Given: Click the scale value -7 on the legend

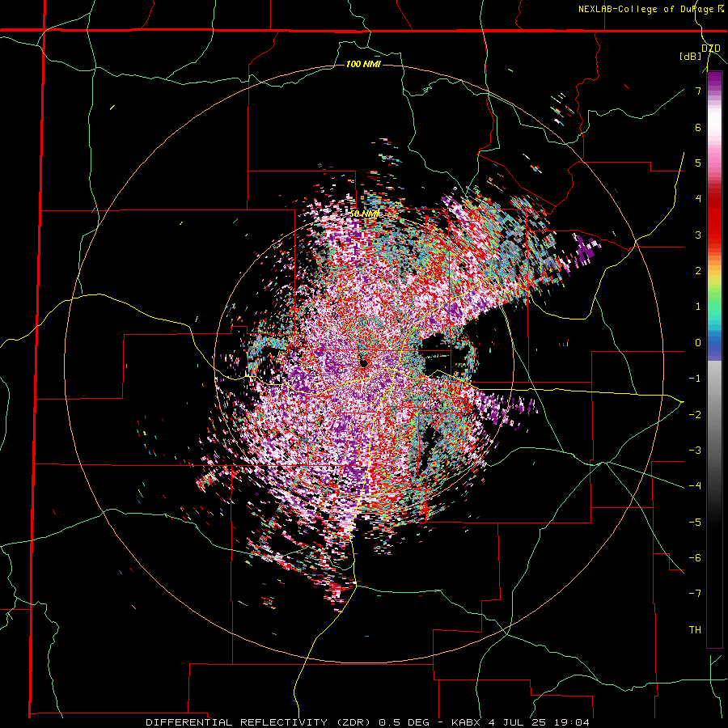Looking at the screenshot, I should (x=695, y=594).
